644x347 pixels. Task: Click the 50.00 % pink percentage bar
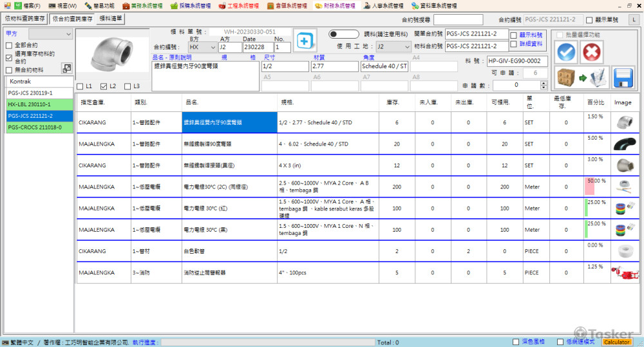point(589,187)
